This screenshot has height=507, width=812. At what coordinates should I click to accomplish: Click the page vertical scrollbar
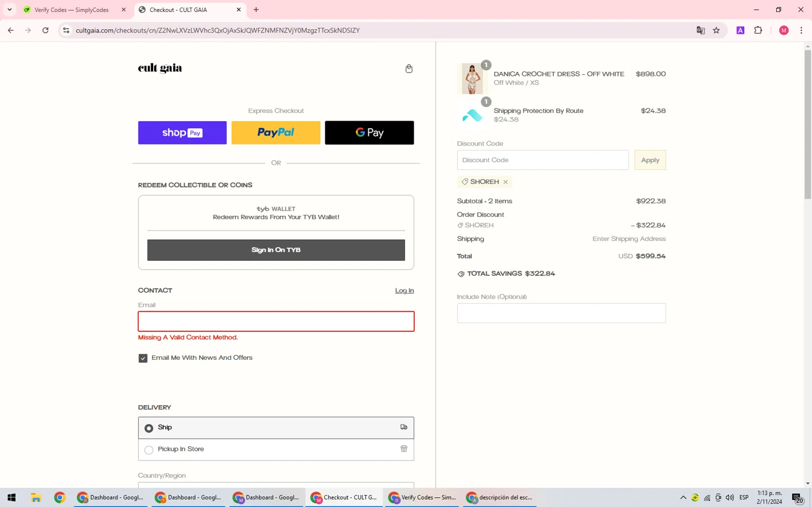coord(808,125)
